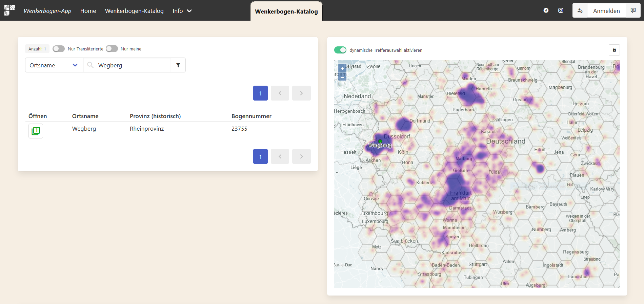Zoom out on the map

342,77
